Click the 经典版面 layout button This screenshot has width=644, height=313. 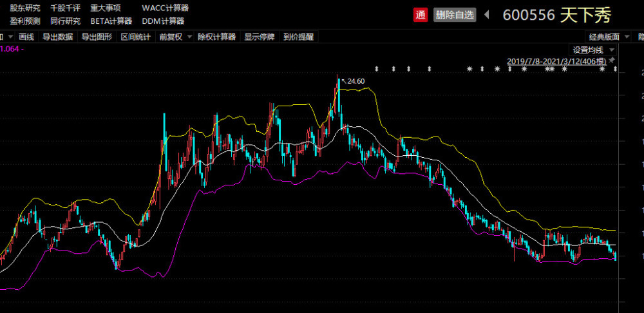tap(604, 37)
